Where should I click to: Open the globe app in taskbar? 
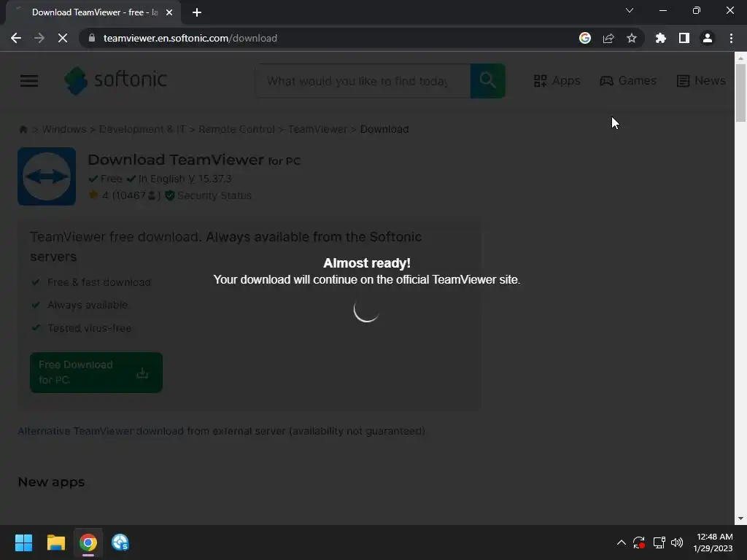coord(120,542)
